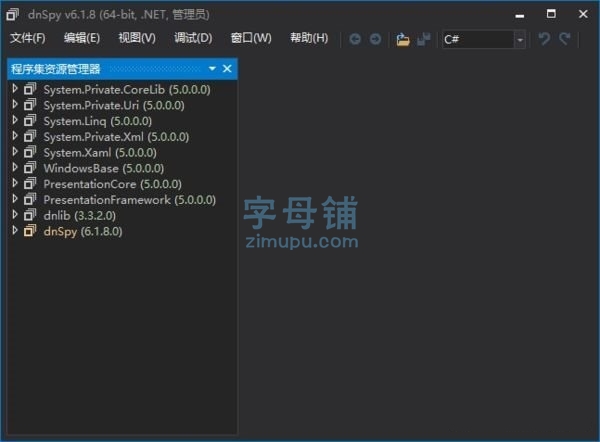Select dnSpy (6.1.8.0) text
600x442 pixels.
83,232
